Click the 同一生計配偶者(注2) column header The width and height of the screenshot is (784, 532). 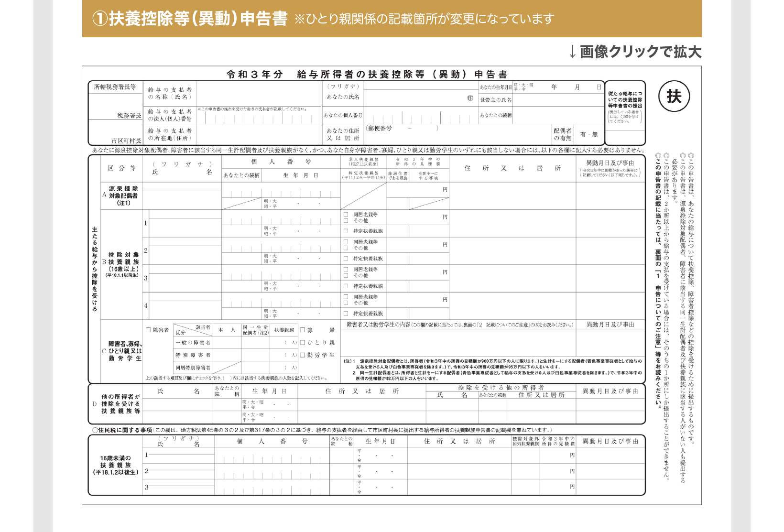coord(255,330)
